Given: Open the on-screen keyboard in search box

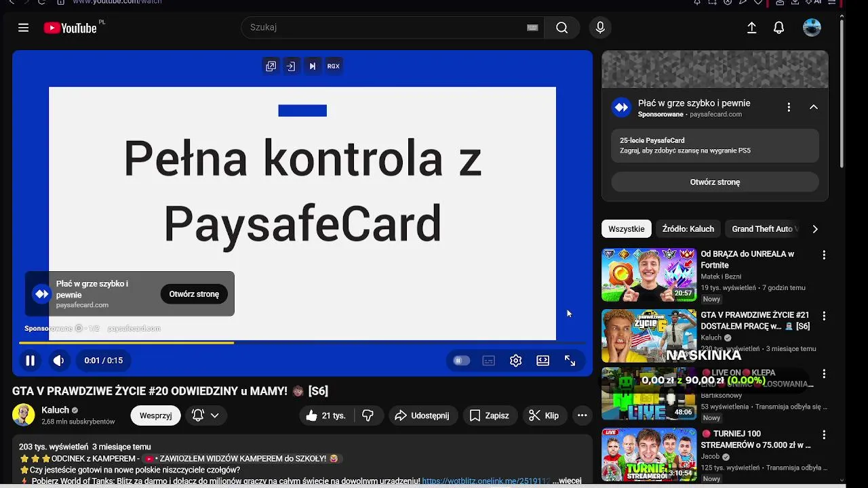Looking at the screenshot, I should tap(532, 28).
